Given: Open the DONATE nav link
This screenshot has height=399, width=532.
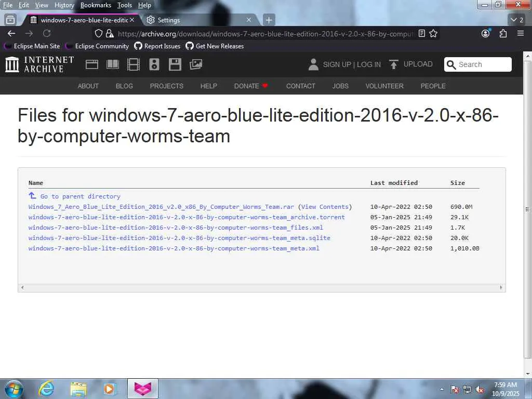Looking at the screenshot, I should (251, 86).
